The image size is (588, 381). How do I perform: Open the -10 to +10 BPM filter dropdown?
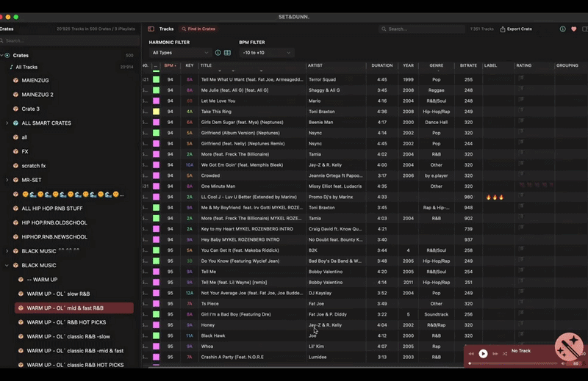pyautogui.click(x=267, y=53)
